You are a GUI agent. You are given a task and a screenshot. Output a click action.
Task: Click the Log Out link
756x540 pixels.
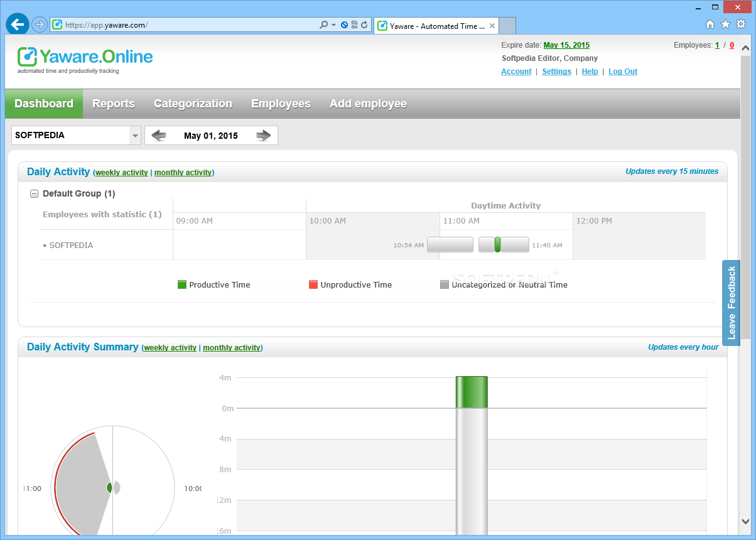point(623,72)
